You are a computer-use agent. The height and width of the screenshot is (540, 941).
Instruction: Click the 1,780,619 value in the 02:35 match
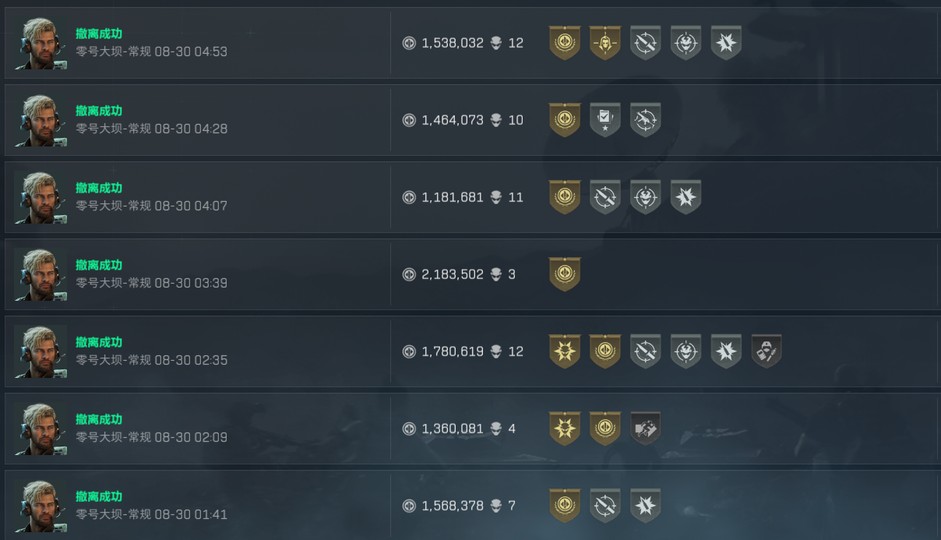point(452,352)
